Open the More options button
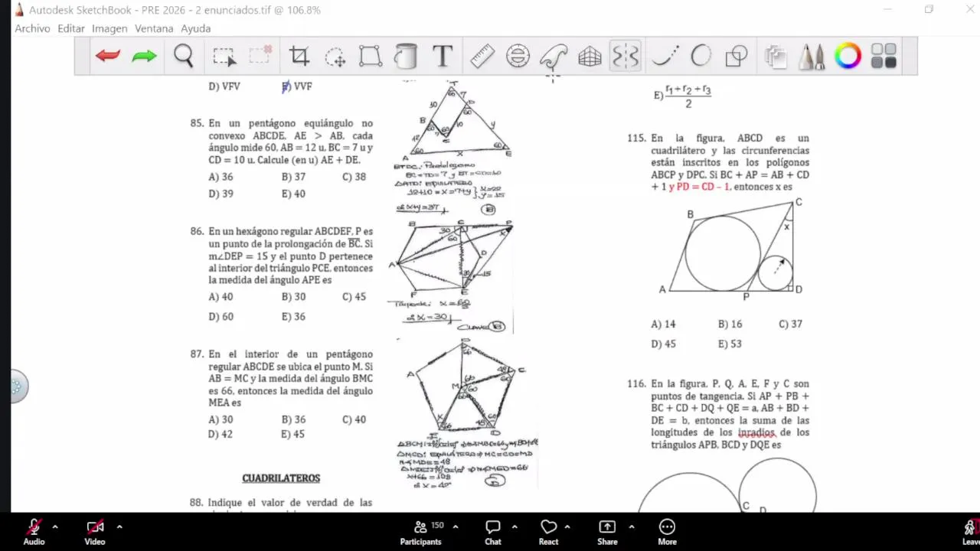The width and height of the screenshot is (980, 551). (x=668, y=532)
